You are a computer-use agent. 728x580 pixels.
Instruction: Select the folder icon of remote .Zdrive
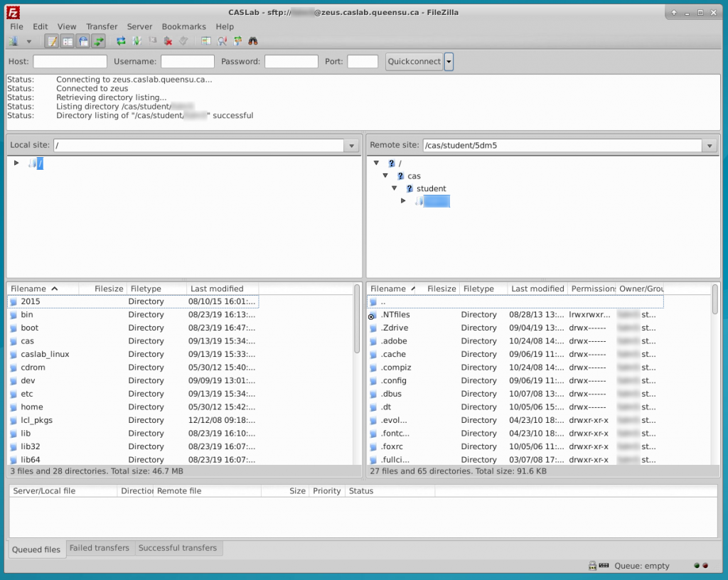coord(373,328)
